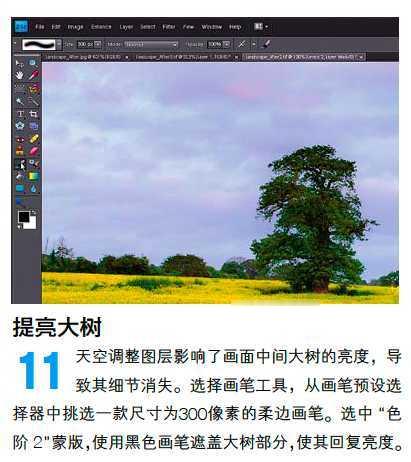Click the Photoshop Elements logo icon
This screenshot has height=462, width=411.
(21, 26)
